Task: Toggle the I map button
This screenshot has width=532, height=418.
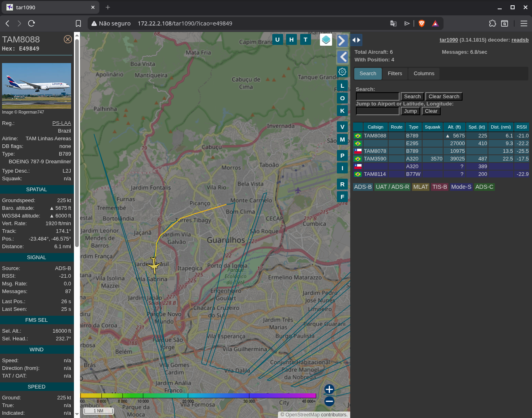Action: [342, 168]
